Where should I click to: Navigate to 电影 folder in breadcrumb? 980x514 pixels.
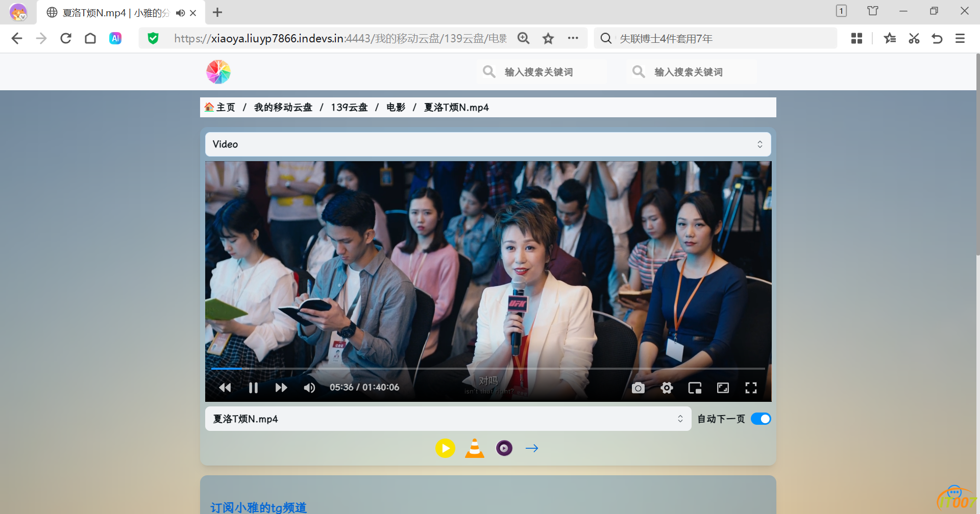396,108
